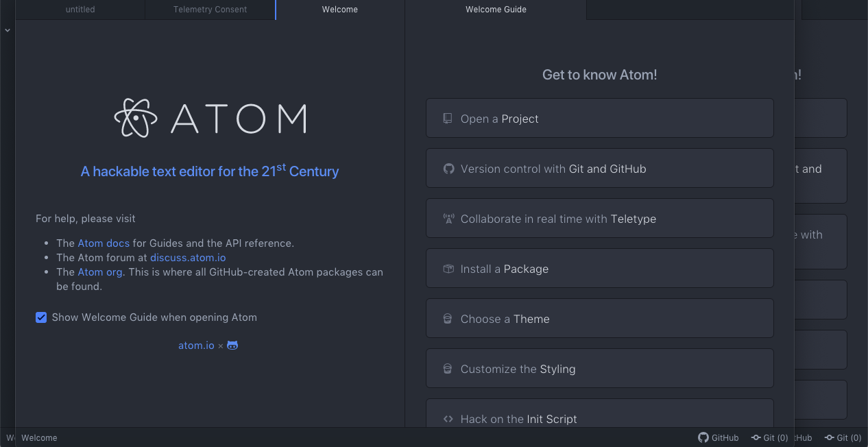
Task: Switch to the untitled tab
Action: coord(80,10)
